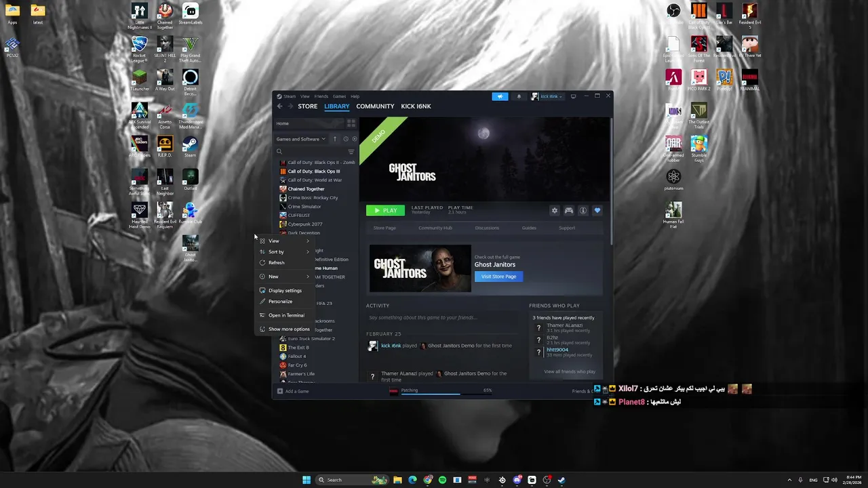The height and width of the screenshot is (488, 868).
Task: Open File Explorer from the taskbar
Action: (x=397, y=480)
